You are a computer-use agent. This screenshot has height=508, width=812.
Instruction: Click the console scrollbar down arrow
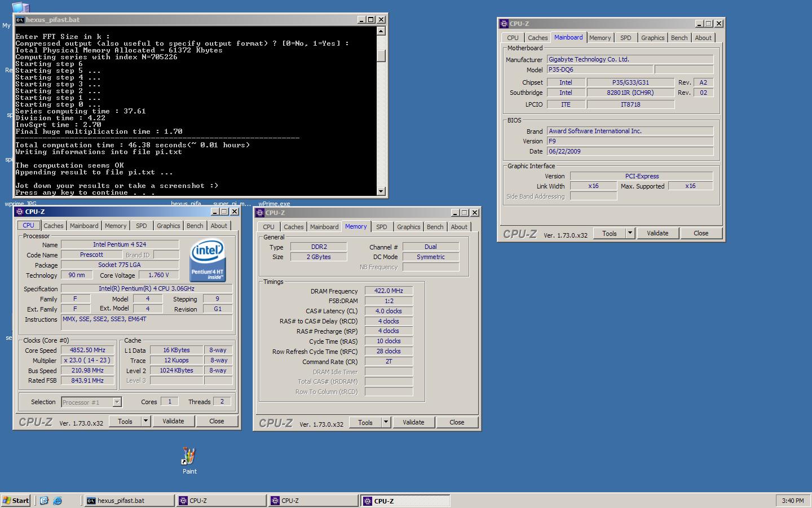point(381,191)
